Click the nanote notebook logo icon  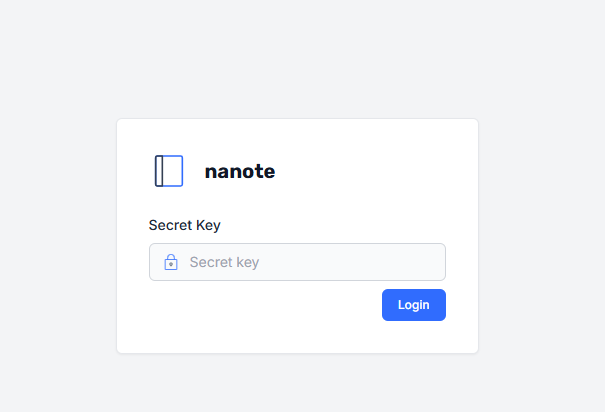click(x=169, y=171)
